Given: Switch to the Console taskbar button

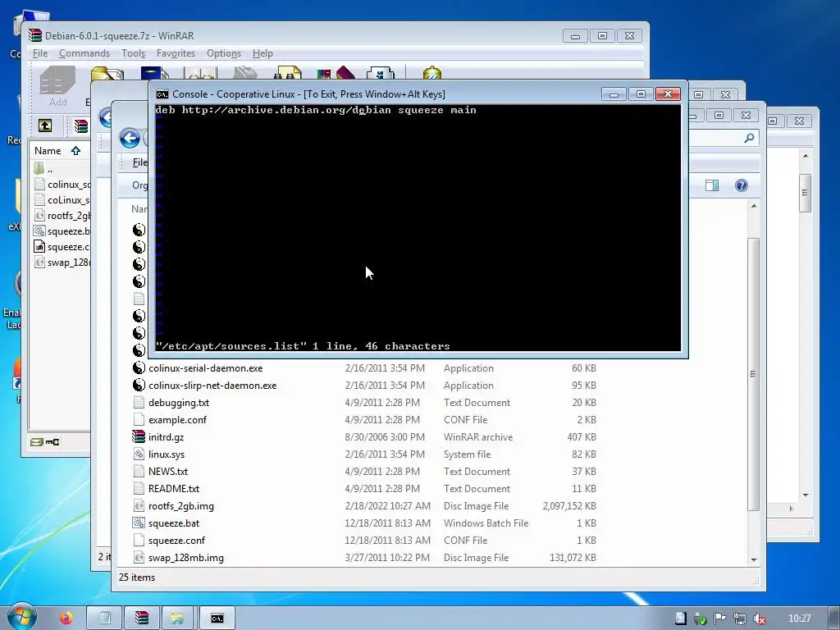Looking at the screenshot, I should coord(217,619).
